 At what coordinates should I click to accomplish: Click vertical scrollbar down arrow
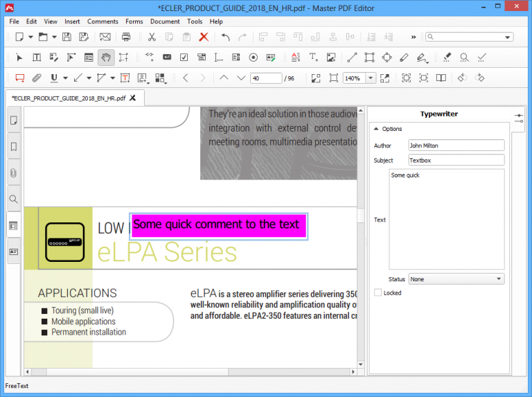[361, 364]
